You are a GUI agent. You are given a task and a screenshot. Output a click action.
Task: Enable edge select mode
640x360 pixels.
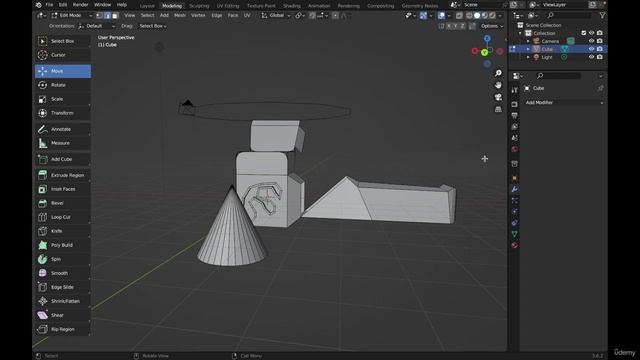[x=107, y=16]
